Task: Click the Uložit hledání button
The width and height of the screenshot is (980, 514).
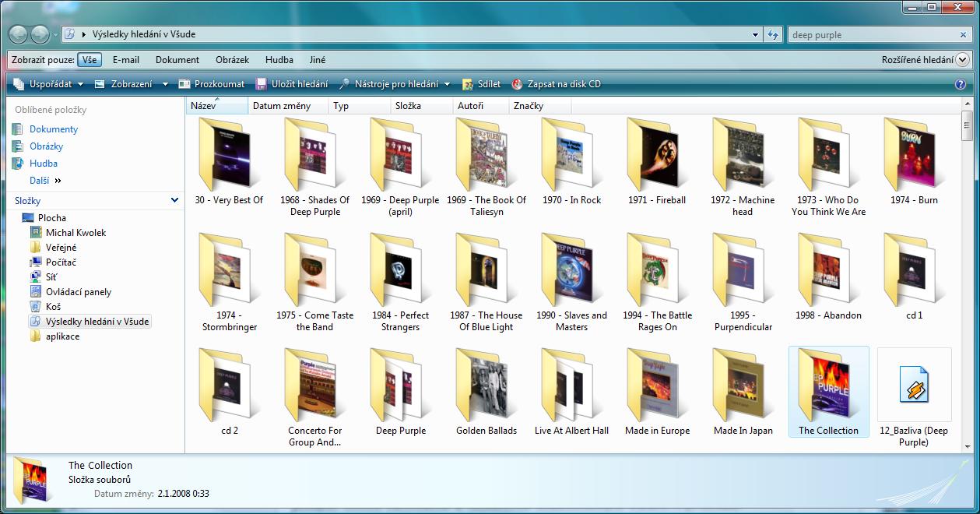Action: 291,84
